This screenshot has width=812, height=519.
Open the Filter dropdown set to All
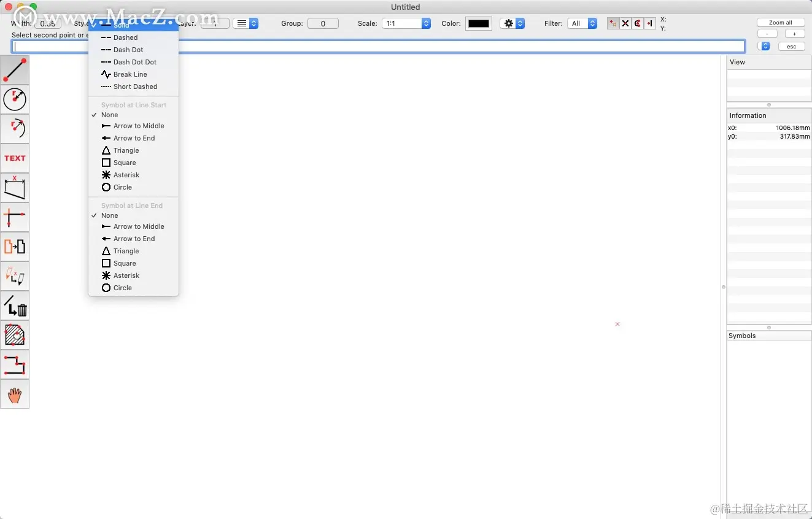[x=582, y=23]
